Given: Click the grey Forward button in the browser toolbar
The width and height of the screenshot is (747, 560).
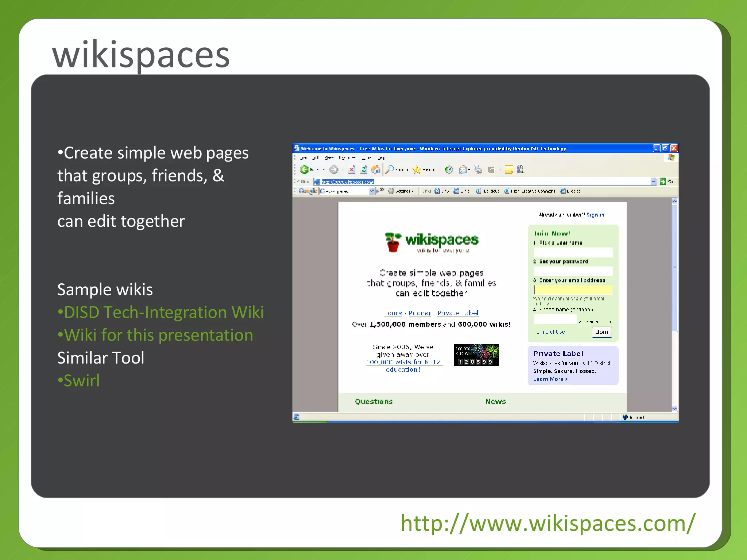Looking at the screenshot, I should pyautogui.click(x=334, y=169).
